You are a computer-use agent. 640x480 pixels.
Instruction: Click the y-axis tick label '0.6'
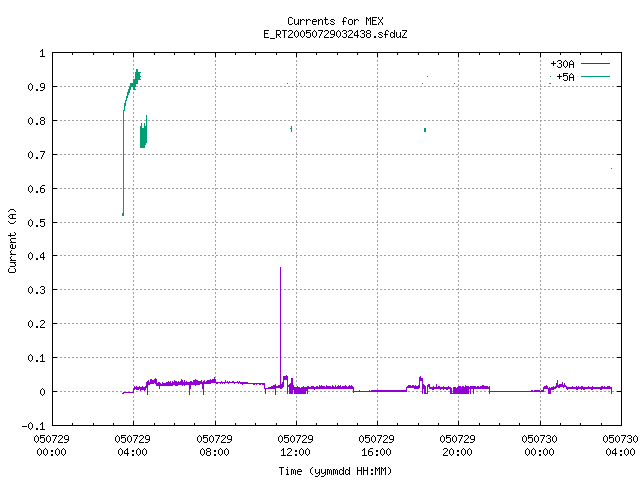pyautogui.click(x=36, y=189)
